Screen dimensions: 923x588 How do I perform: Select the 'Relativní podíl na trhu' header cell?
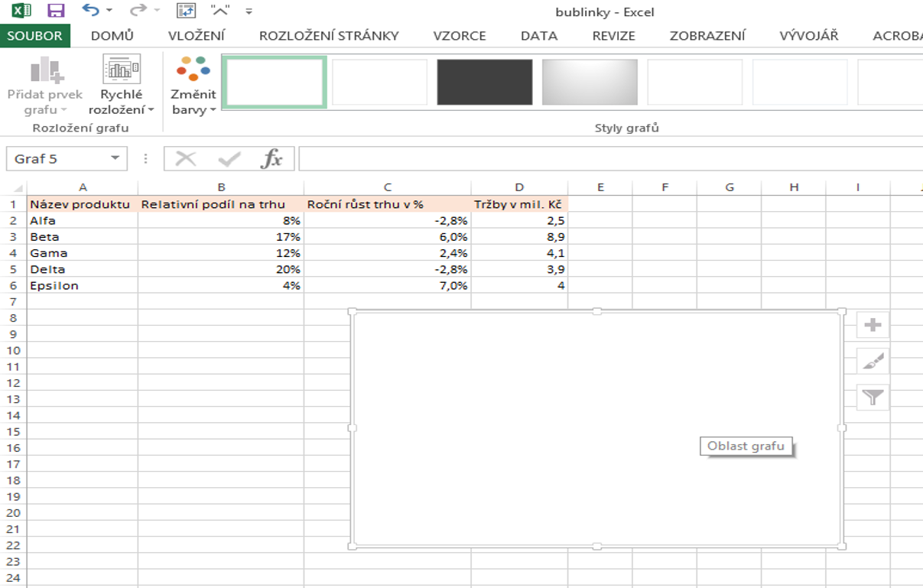click(x=221, y=204)
